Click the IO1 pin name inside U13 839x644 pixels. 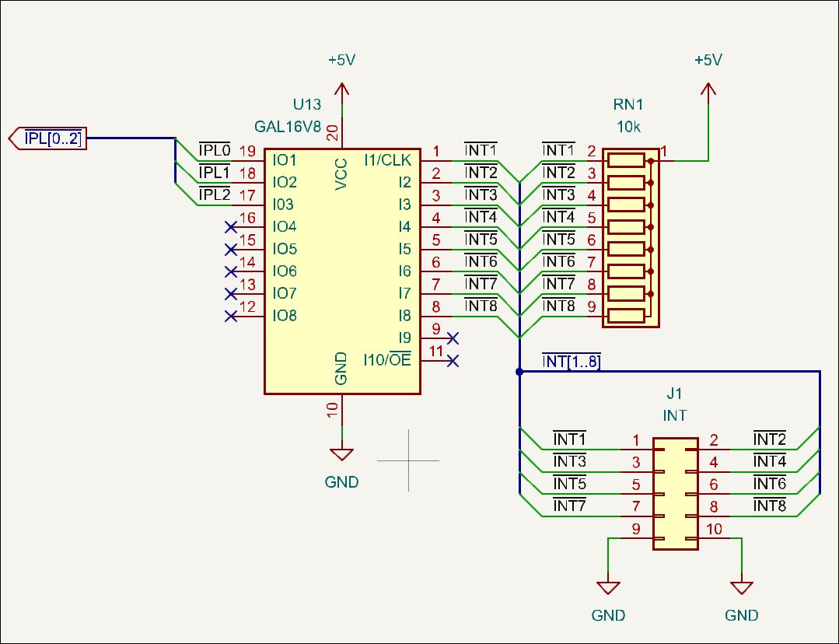[285, 160]
